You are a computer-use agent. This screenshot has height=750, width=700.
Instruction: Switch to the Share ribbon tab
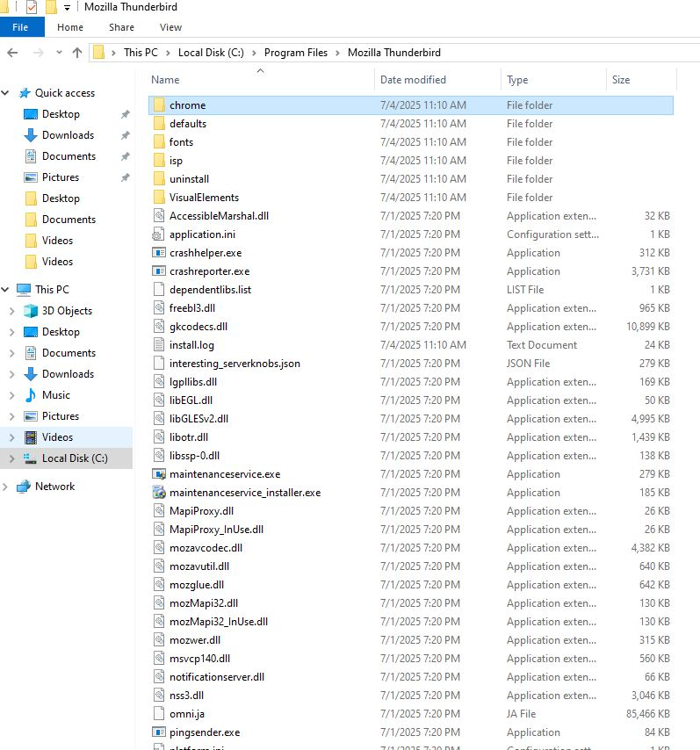tap(121, 27)
